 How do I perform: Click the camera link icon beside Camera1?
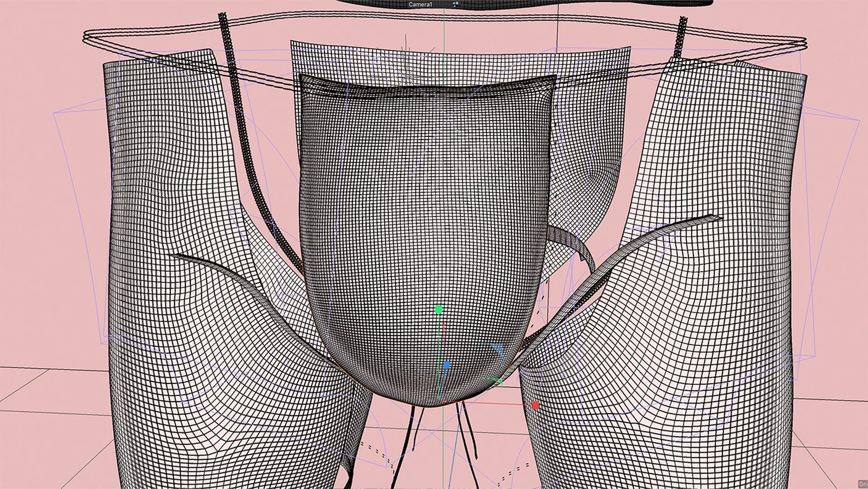coord(456,5)
